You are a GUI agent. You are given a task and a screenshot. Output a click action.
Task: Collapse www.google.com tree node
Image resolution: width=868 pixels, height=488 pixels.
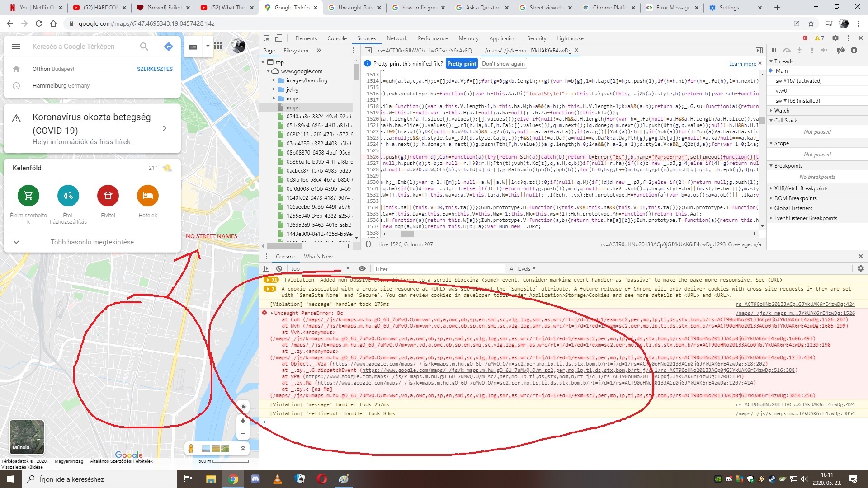pos(268,71)
